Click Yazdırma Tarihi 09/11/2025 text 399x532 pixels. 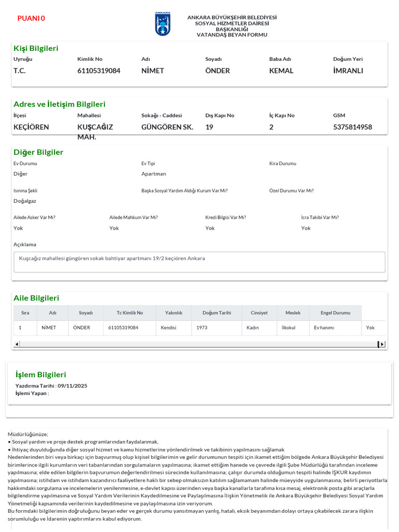[x=51, y=386]
